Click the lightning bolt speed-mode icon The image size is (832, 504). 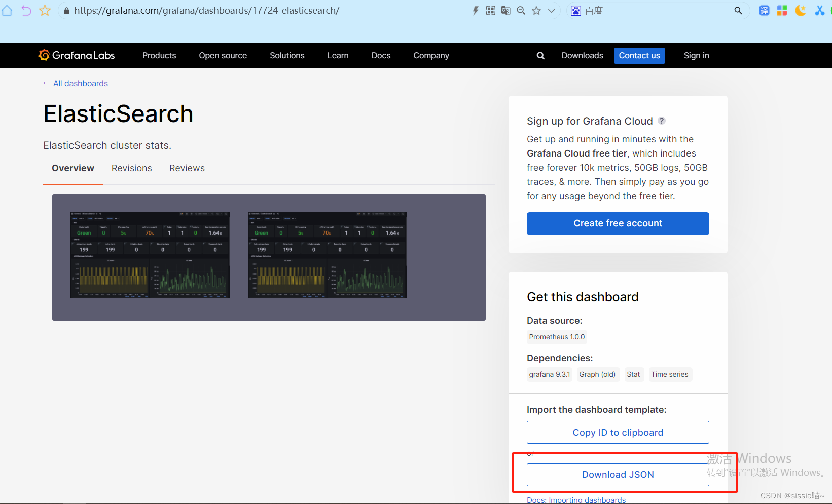point(476,11)
